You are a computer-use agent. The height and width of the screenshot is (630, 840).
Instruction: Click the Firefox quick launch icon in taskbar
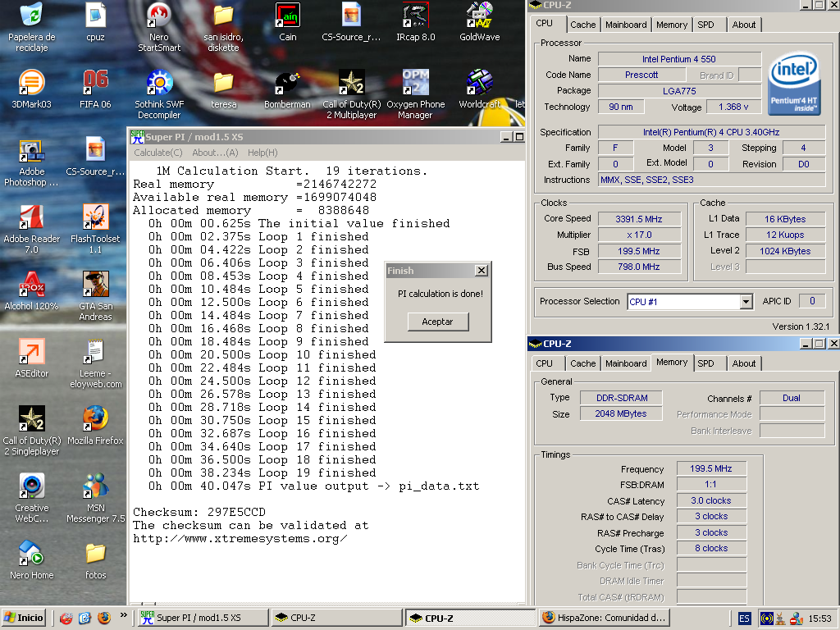(104, 618)
